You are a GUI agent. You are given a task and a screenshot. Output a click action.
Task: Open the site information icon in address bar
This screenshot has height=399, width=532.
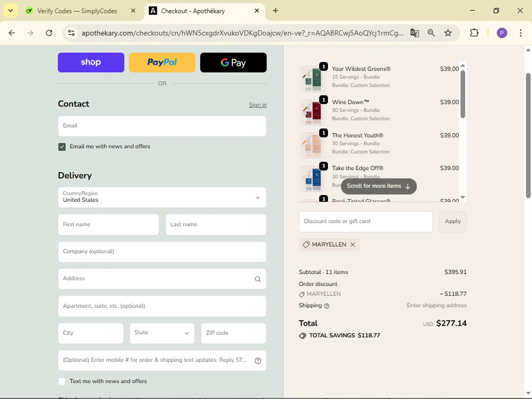[71, 33]
